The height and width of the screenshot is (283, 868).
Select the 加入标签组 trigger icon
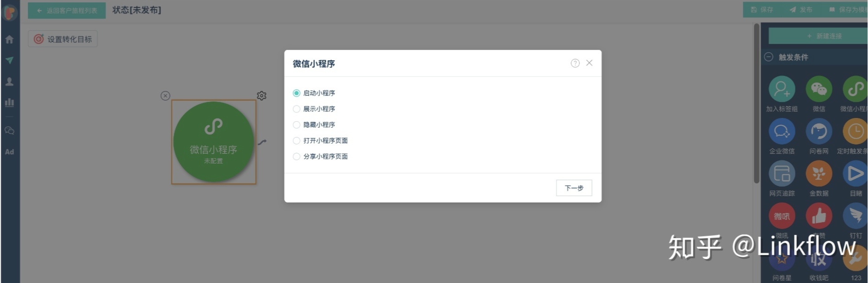pyautogui.click(x=782, y=89)
